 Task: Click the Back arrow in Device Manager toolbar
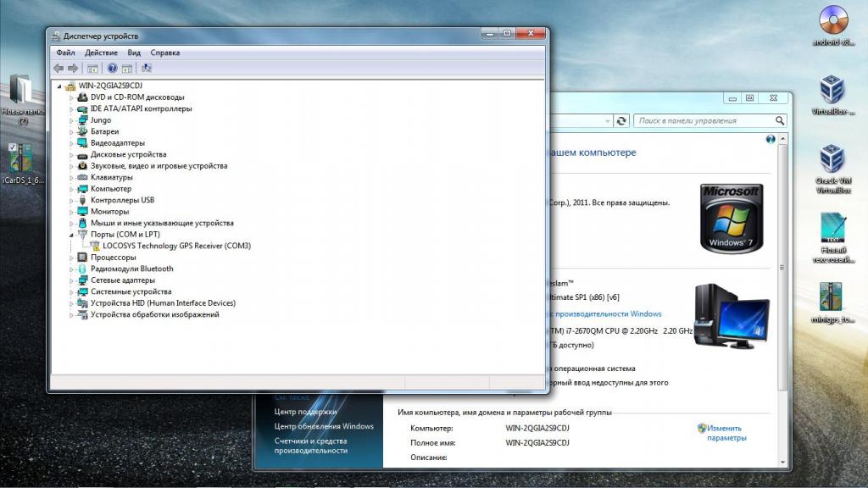58,68
